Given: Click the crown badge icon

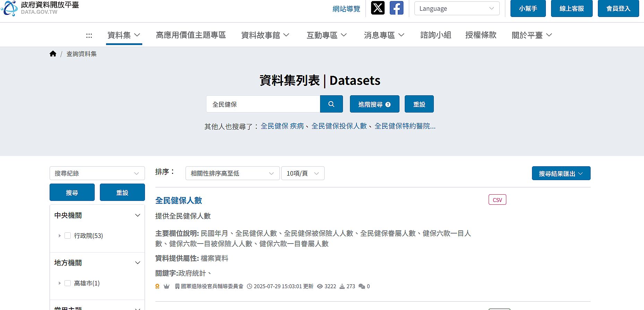Looking at the screenshot, I should pyautogui.click(x=166, y=286).
